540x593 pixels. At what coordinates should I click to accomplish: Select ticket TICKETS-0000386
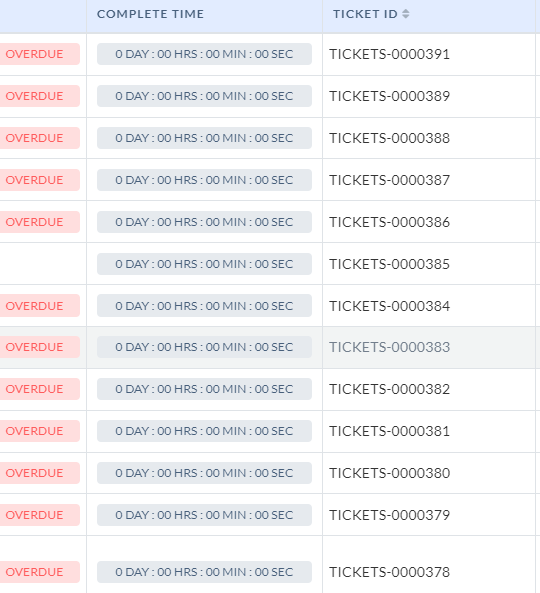click(389, 222)
